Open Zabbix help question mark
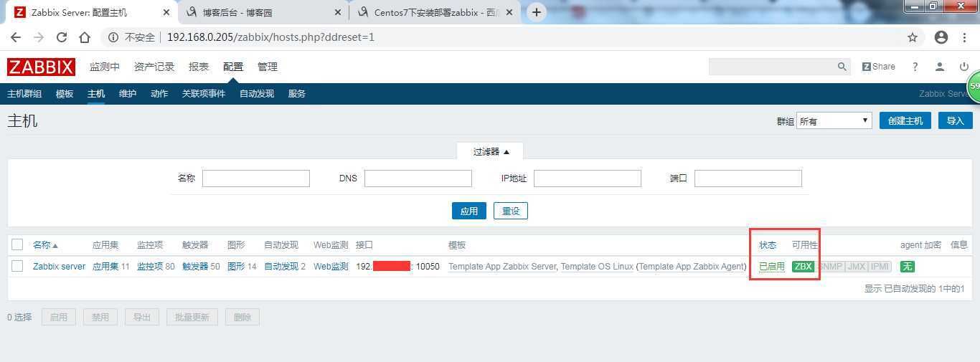Screen dimensions: 980x362 pos(915,67)
